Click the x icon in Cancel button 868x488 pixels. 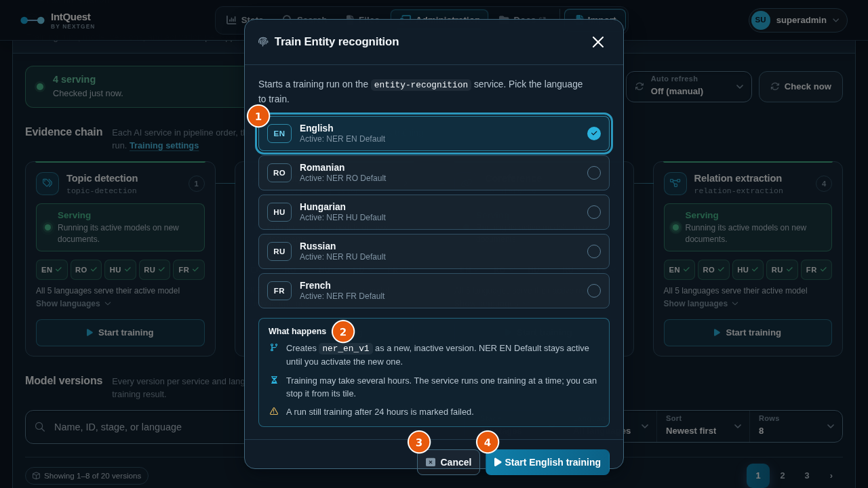tap(431, 462)
